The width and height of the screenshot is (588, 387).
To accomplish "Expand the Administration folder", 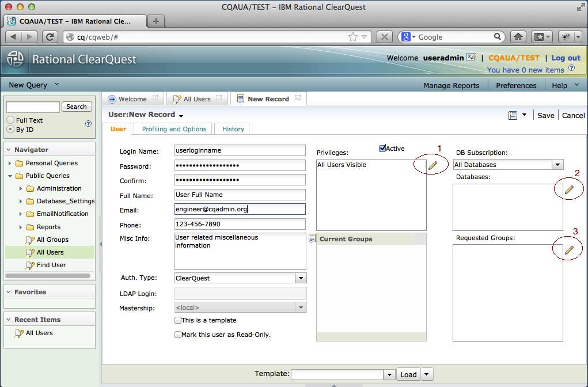I will 21,189.
